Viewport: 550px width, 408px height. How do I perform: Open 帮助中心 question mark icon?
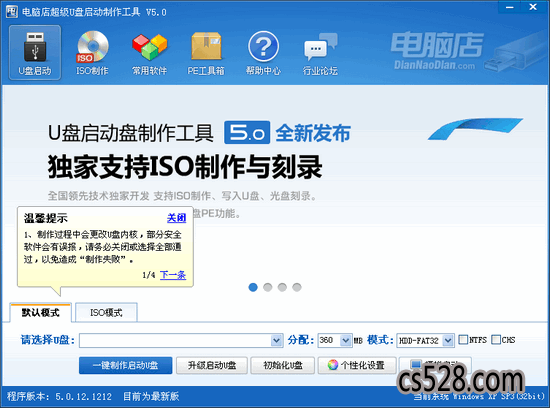click(x=263, y=53)
